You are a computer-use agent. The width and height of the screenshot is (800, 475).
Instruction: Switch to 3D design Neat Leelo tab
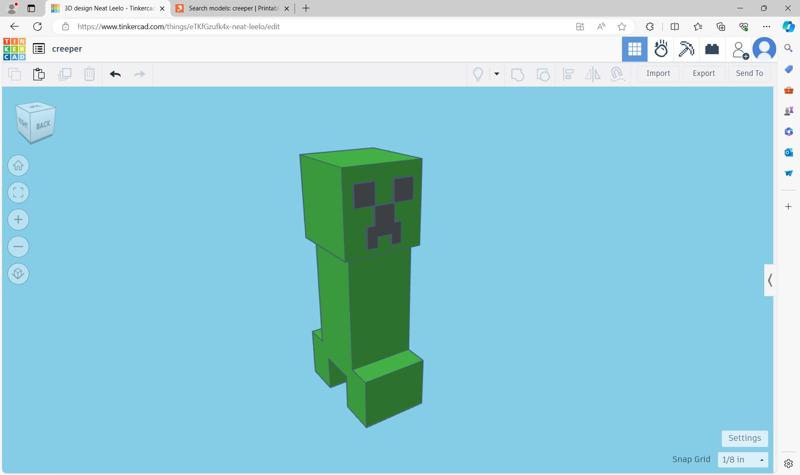[109, 8]
